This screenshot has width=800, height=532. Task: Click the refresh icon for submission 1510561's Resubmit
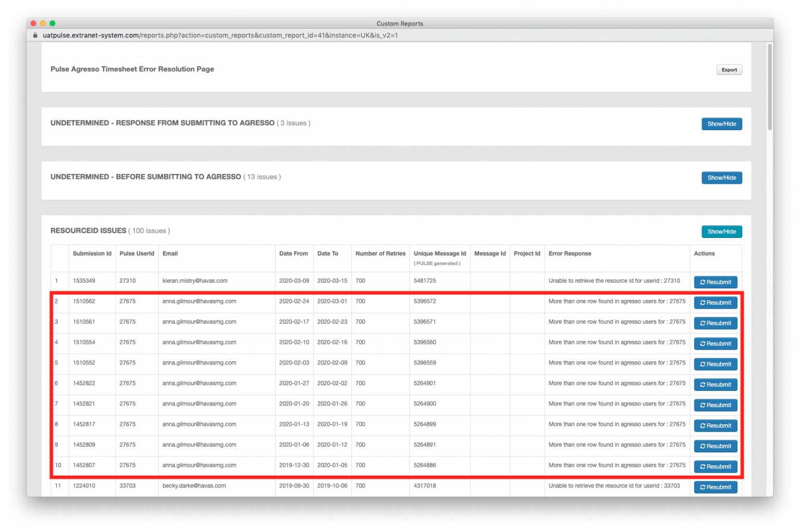tap(703, 323)
